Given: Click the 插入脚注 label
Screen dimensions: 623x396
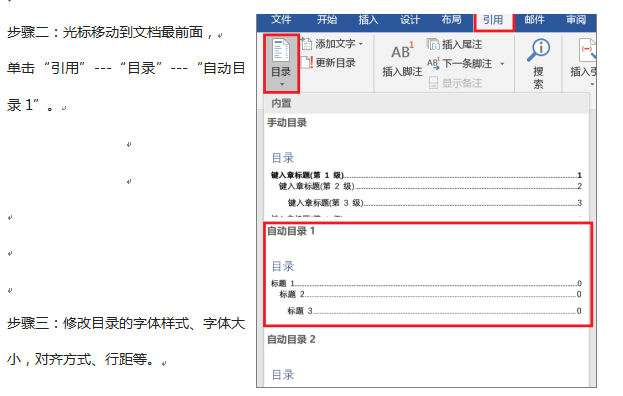Looking at the screenshot, I should [402, 72].
